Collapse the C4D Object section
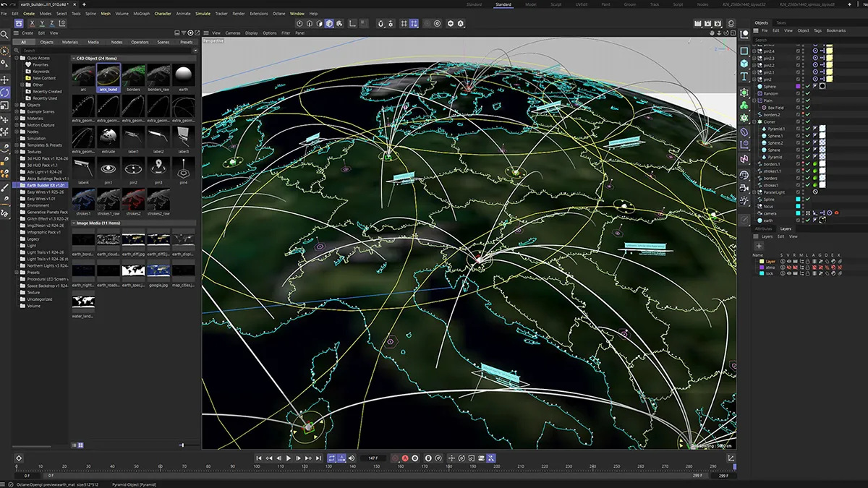Screen dimensions: 868x488 pos(74,58)
